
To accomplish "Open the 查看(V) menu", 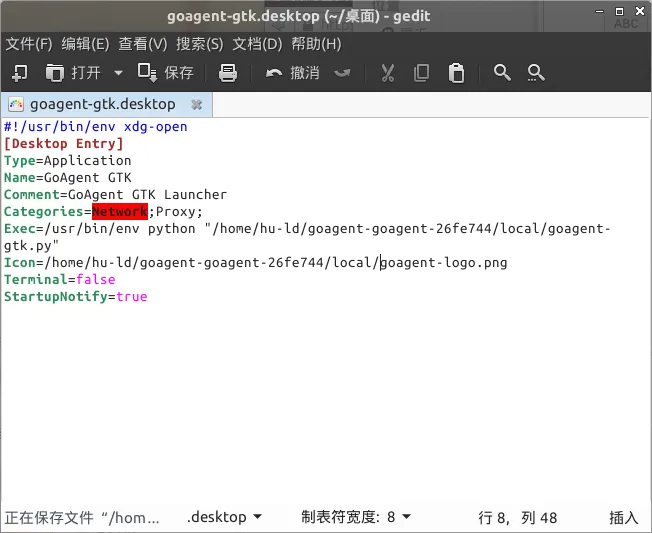I will point(143,44).
